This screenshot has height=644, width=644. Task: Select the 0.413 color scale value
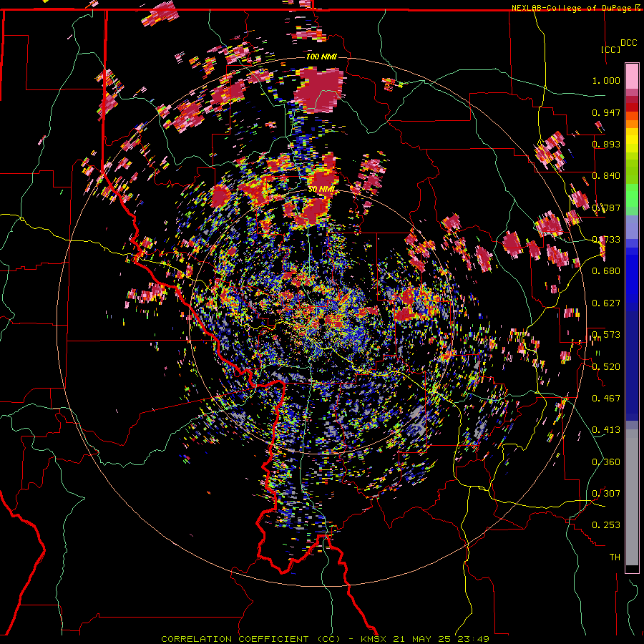click(x=606, y=430)
